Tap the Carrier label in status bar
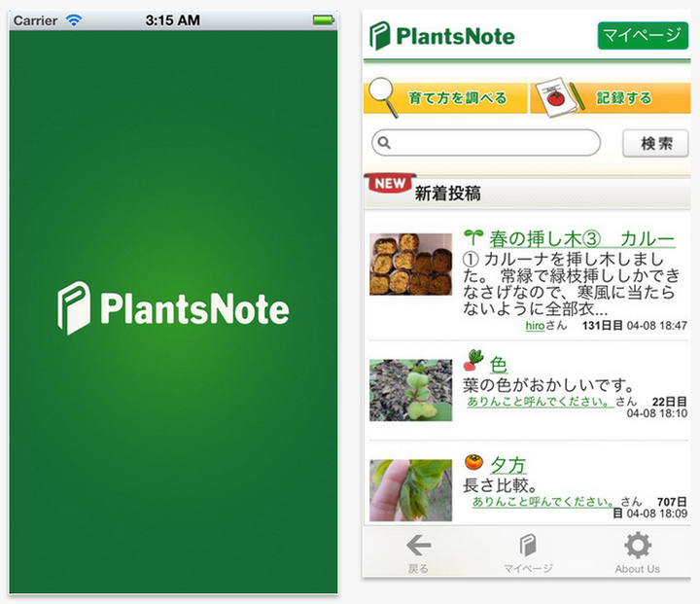This screenshot has width=700, height=604. [x=35, y=20]
